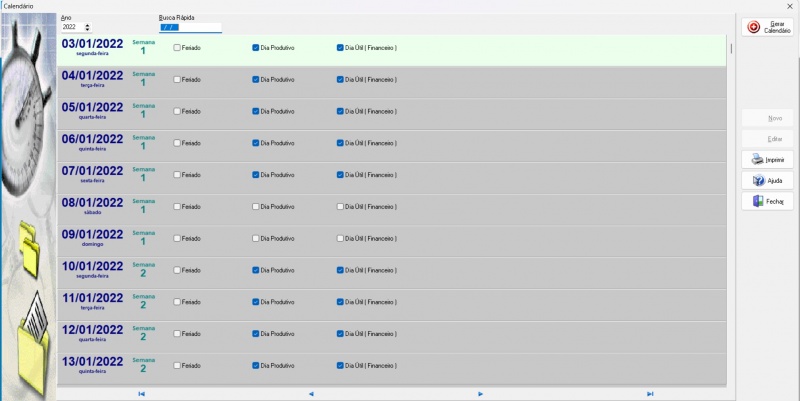Jump to last record navigation arrow

[x=650, y=394]
